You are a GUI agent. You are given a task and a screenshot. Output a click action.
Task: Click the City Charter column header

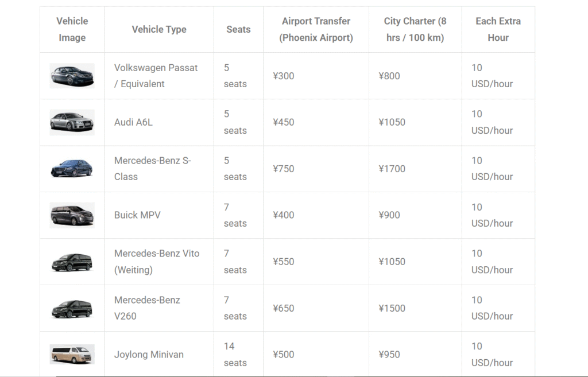415,29
